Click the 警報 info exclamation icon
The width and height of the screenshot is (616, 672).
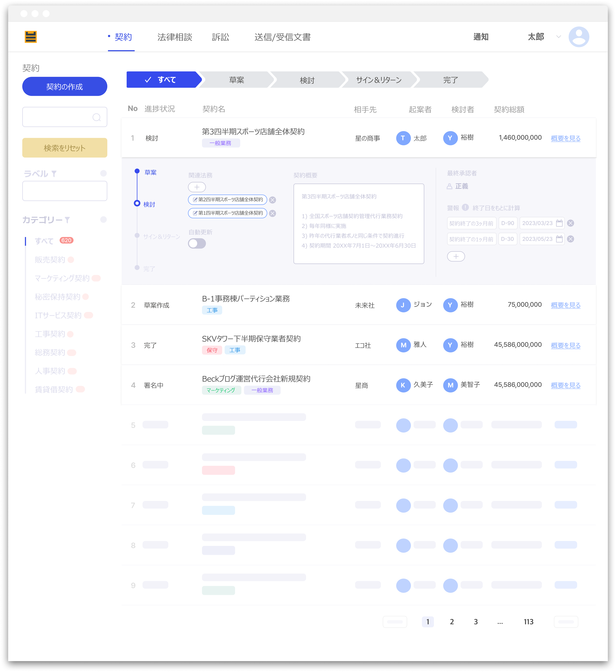[465, 207]
